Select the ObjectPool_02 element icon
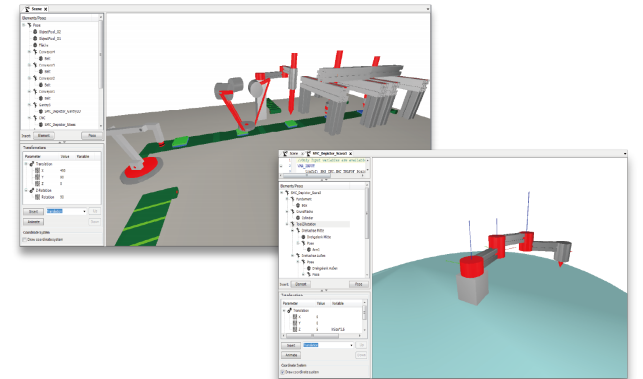Viewport: 643px width, 379px height. (35, 32)
